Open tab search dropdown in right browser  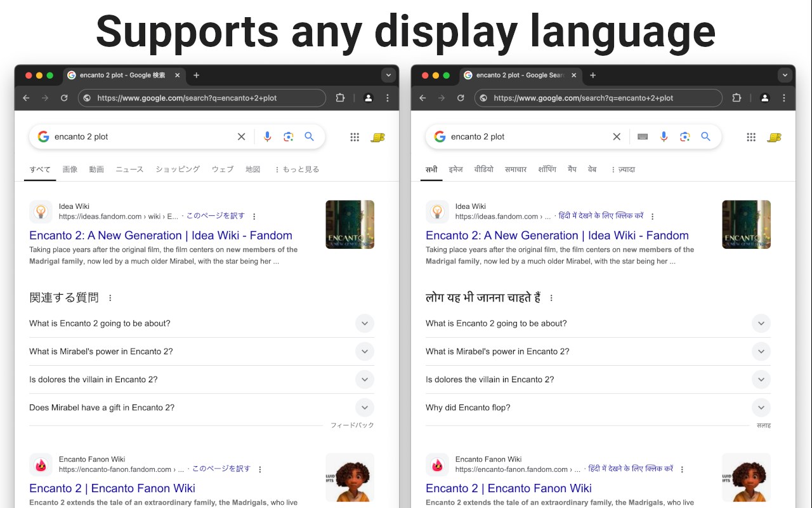click(785, 75)
